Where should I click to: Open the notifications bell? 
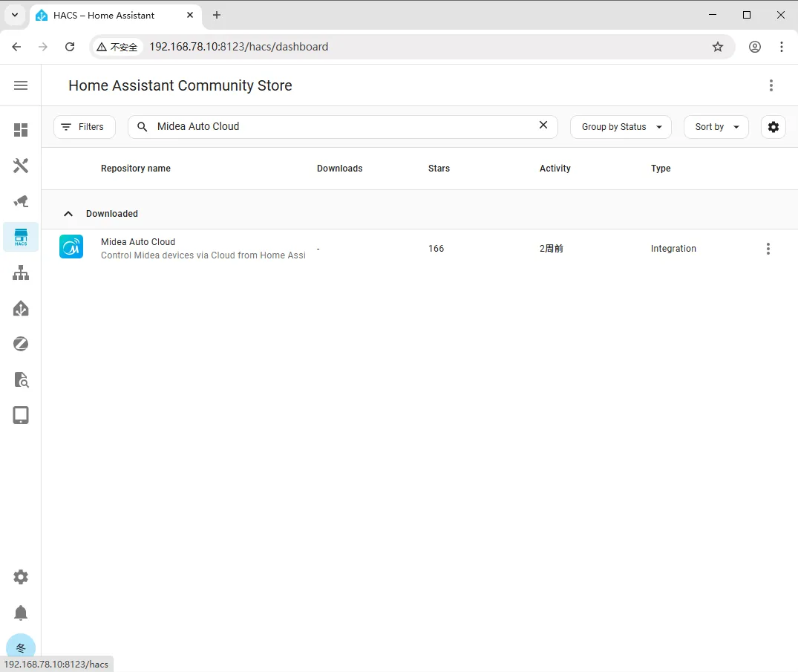[x=20, y=613]
